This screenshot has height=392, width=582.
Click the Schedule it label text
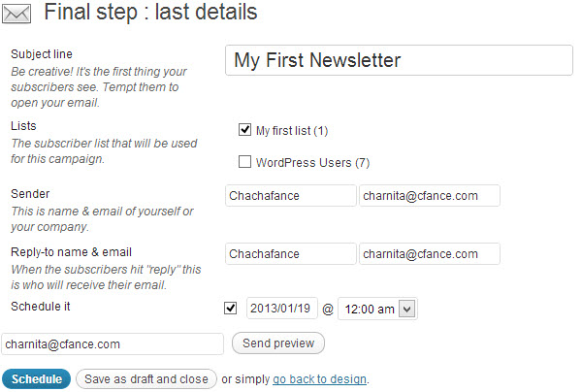coord(41,307)
